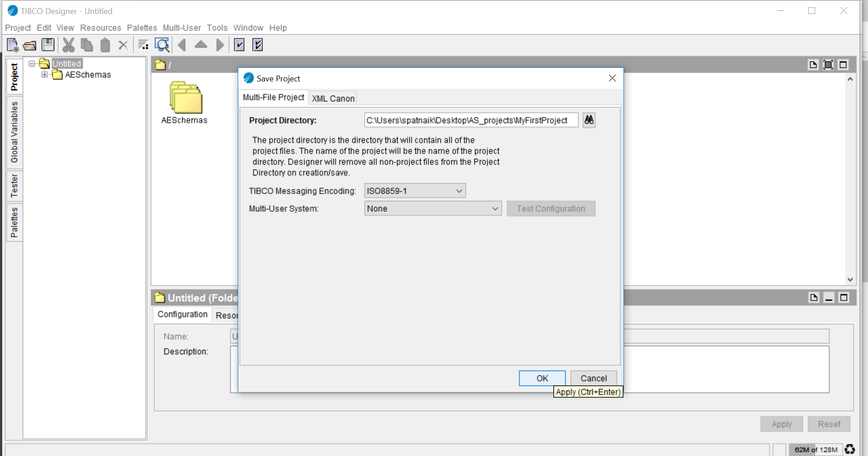Screen dimensions: 868x456
Task: Select the Multi-File Project tab
Action: point(274,97)
